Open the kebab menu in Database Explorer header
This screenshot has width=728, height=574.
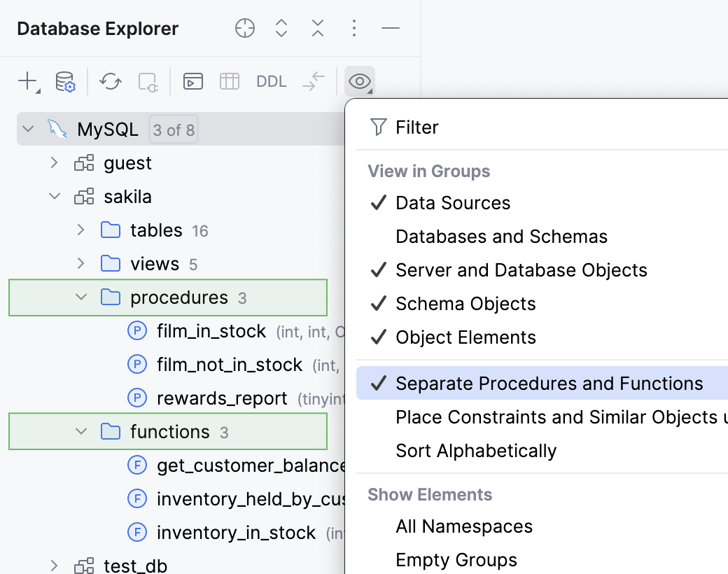point(354,28)
